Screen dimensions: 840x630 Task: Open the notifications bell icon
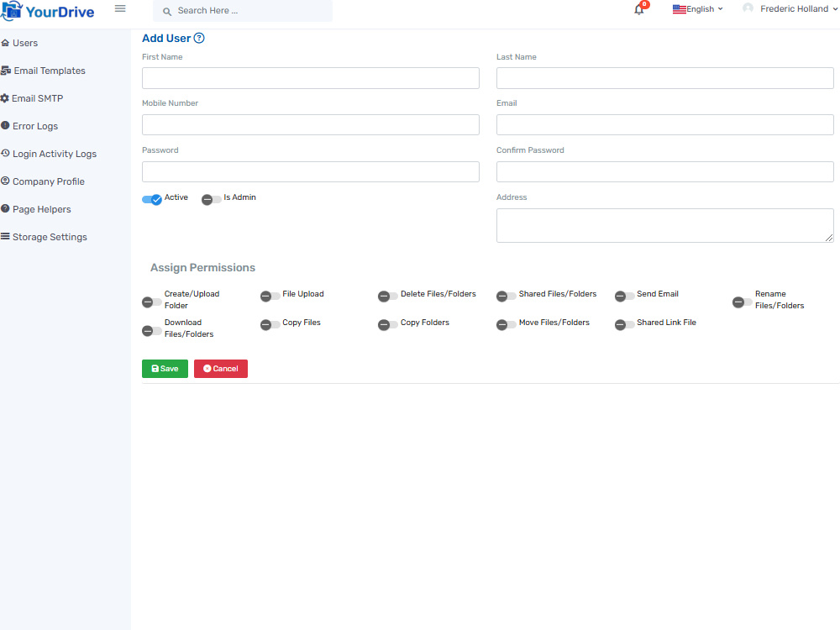638,9
